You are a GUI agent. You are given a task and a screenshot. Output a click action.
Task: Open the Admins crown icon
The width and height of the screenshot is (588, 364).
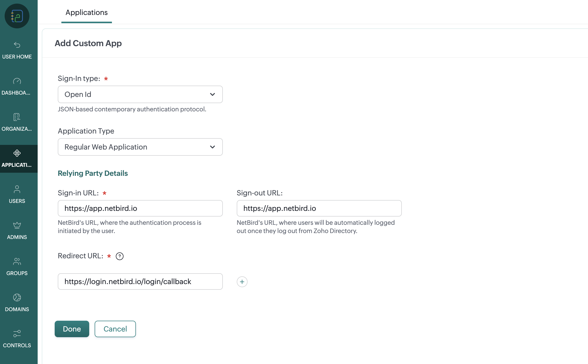17,226
